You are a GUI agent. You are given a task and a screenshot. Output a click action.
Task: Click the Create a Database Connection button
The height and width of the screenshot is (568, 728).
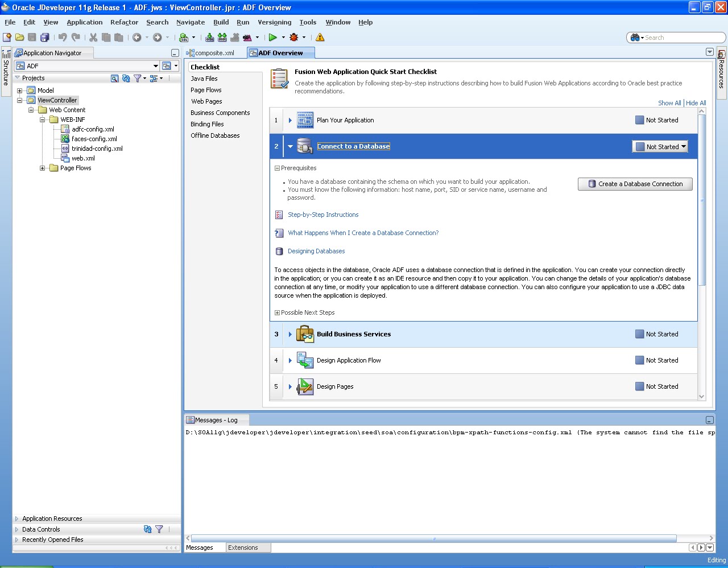pyautogui.click(x=635, y=184)
